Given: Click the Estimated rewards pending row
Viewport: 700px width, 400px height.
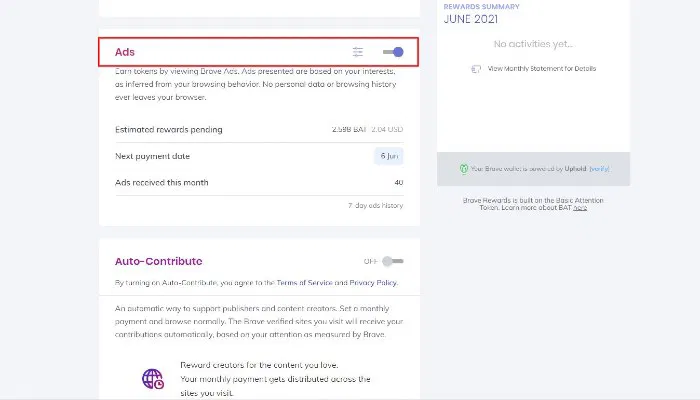Looking at the screenshot, I should tap(258, 129).
